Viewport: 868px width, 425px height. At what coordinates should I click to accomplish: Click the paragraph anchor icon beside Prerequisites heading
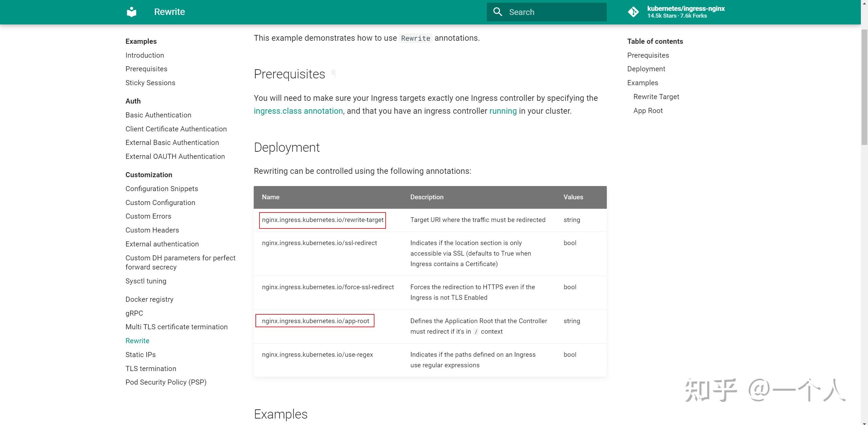tap(334, 73)
